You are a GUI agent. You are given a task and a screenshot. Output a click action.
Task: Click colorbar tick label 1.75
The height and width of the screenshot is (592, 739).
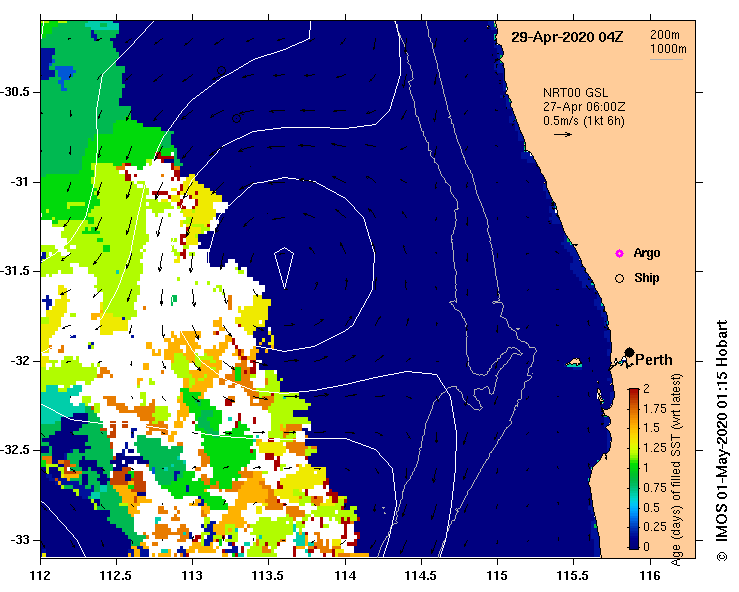(655, 408)
